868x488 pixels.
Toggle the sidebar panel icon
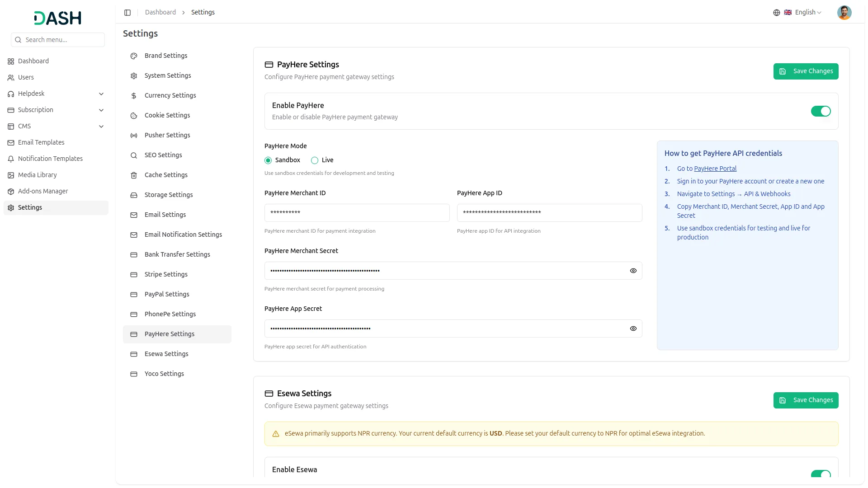click(x=127, y=13)
